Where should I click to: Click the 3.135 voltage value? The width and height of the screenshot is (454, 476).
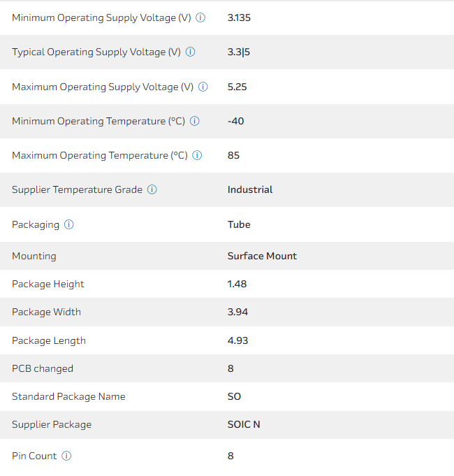coord(239,17)
